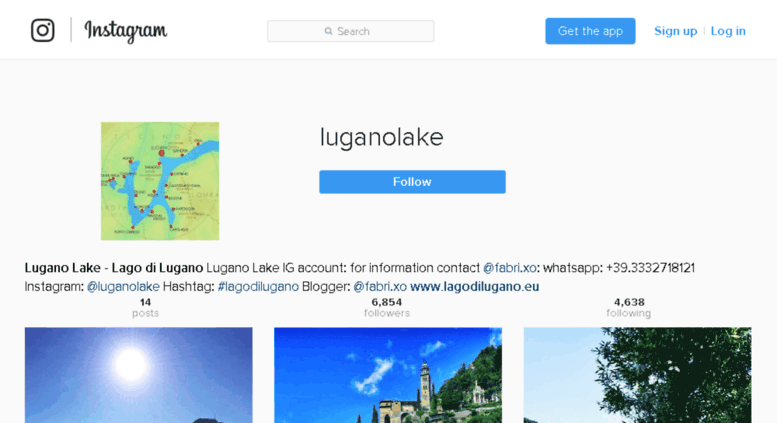777x423 pixels.
Task: Follow the luganolake account
Action: tap(412, 182)
